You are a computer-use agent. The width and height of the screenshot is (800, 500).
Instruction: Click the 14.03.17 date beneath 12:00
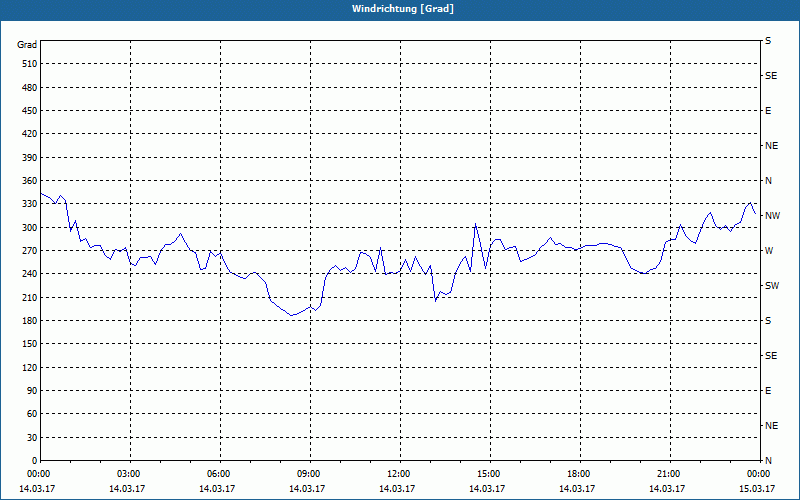(x=396, y=489)
